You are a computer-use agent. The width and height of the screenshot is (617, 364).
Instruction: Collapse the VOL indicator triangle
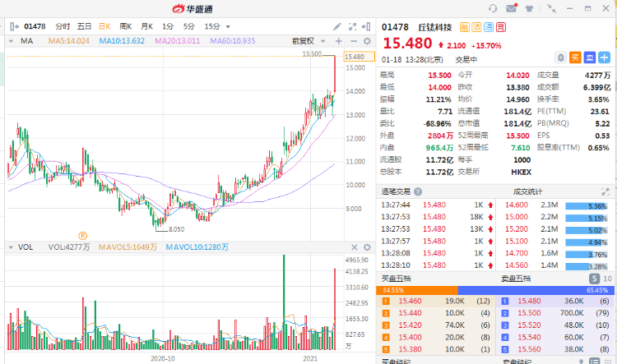[11, 247]
